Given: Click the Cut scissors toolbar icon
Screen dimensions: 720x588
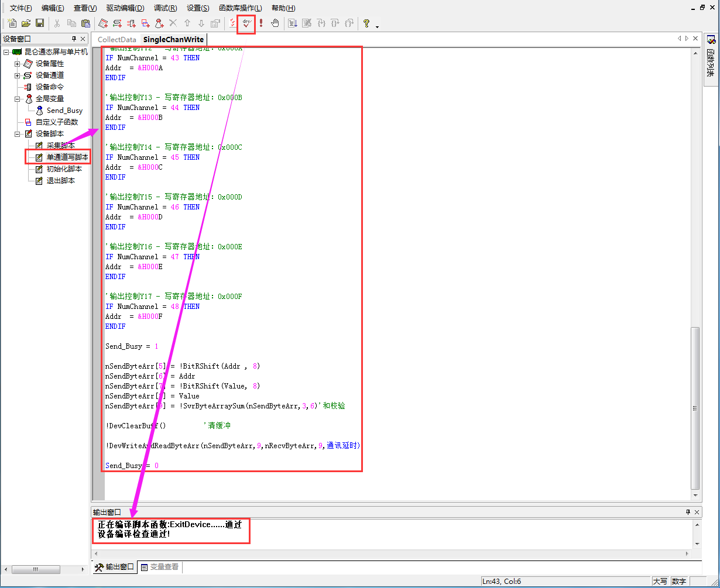Looking at the screenshot, I should click(x=57, y=23).
